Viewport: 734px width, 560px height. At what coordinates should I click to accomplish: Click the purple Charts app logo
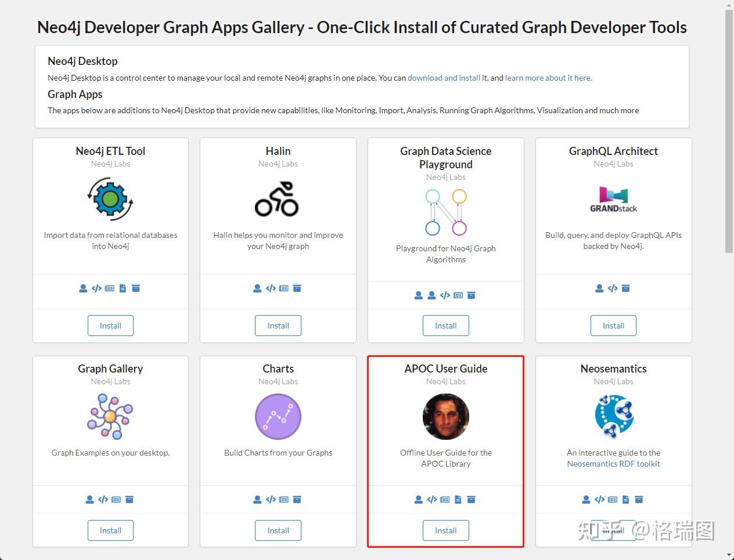(278, 417)
